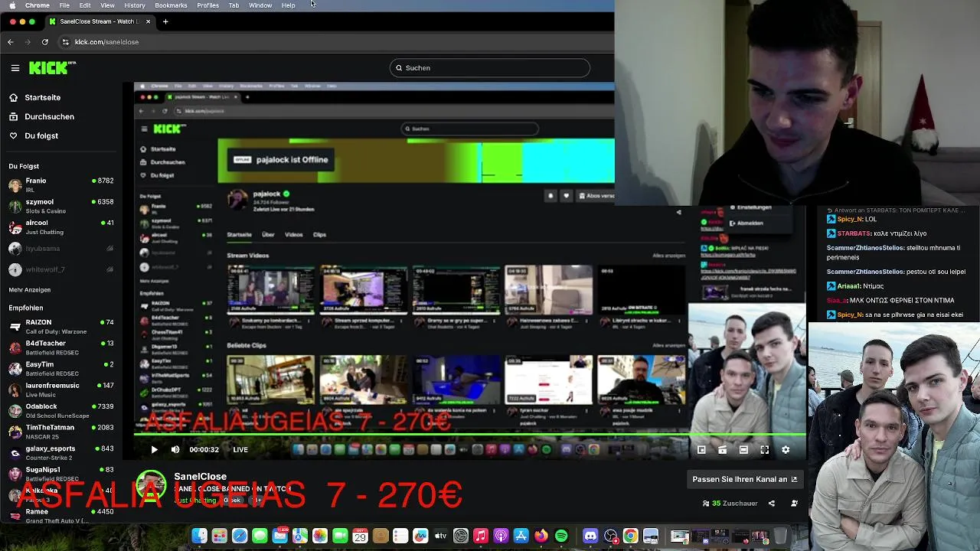Click the KICK logo
The image size is (980, 551).
[x=52, y=68]
